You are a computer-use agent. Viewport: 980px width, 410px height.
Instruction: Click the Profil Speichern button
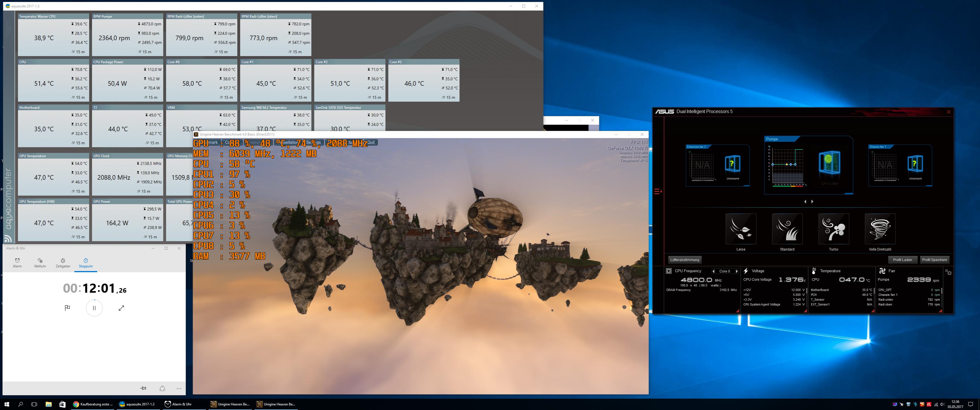tap(934, 260)
